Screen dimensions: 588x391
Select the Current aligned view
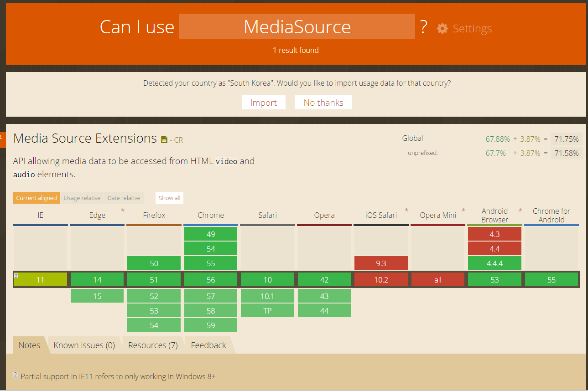pos(36,198)
